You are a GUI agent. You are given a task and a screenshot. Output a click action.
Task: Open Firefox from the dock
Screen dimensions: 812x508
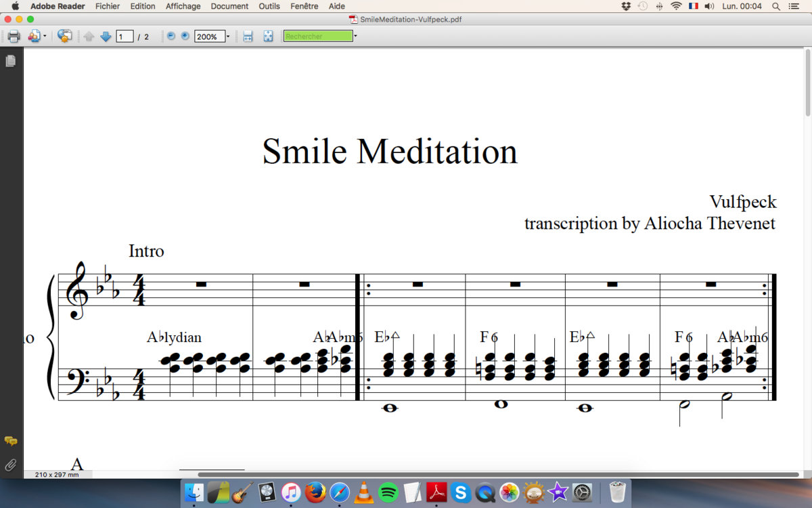pyautogui.click(x=315, y=492)
